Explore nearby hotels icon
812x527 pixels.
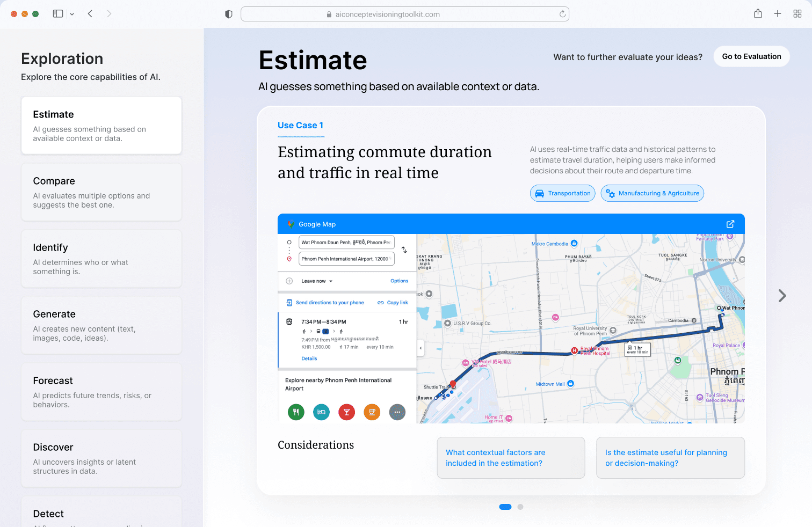pyautogui.click(x=321, y=412)
